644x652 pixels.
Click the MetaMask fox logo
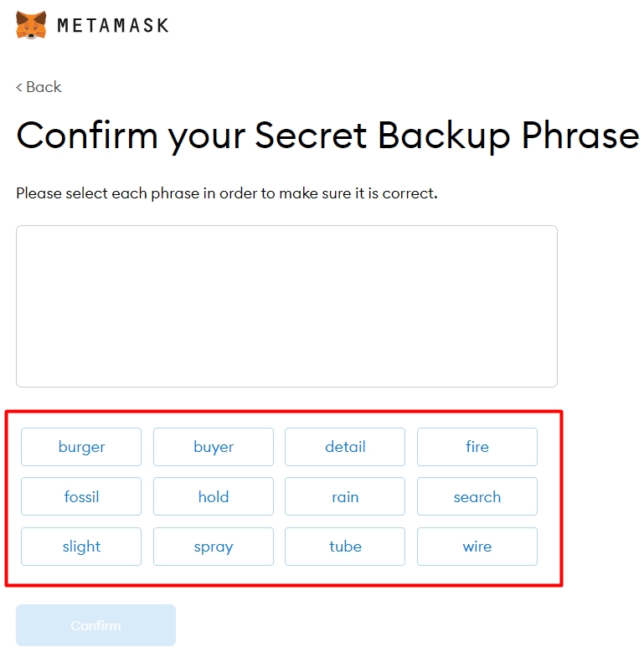point(31,24)
